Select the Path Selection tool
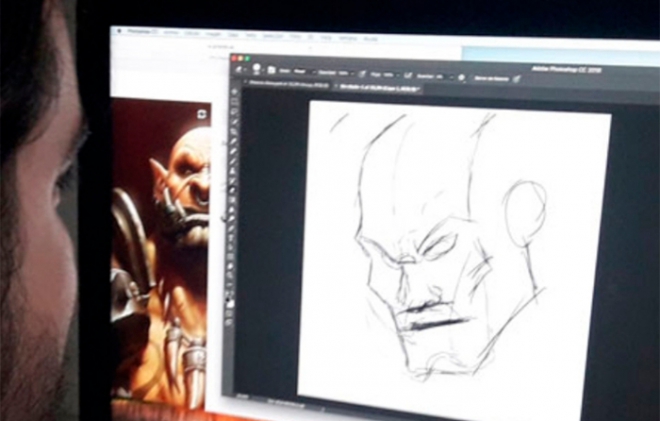Screen dimensions: 660x421 tap(232, 248)
